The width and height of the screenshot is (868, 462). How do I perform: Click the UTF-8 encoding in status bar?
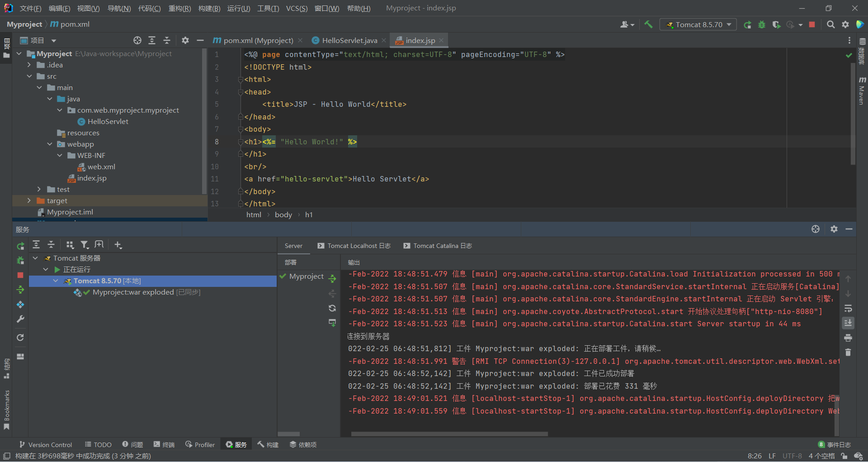point(792,456)
